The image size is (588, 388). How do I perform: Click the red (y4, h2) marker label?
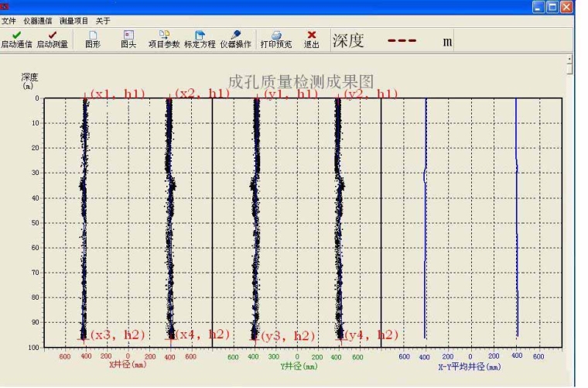point(371,335)
